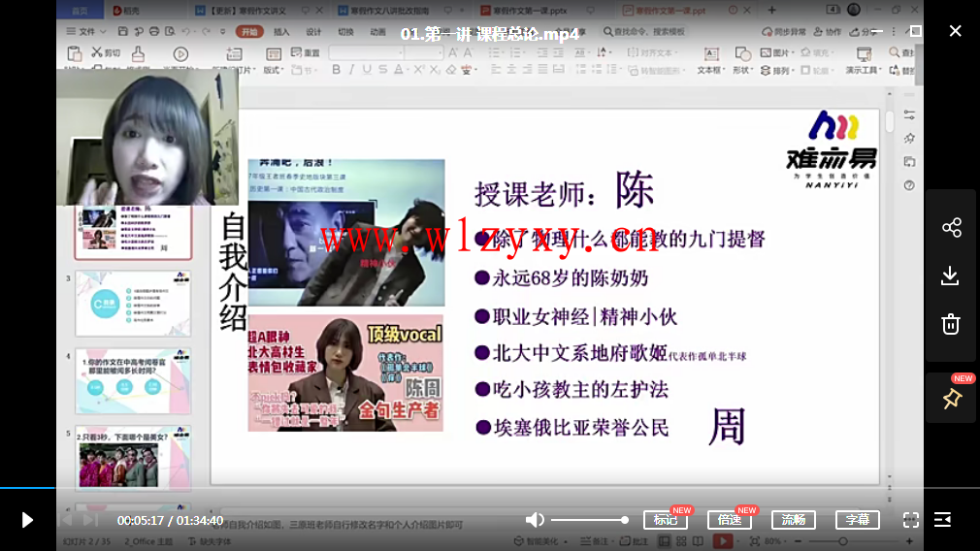Open the 文件 menu in WPS
Screen dimensions: 980x551
pos(86,31)
